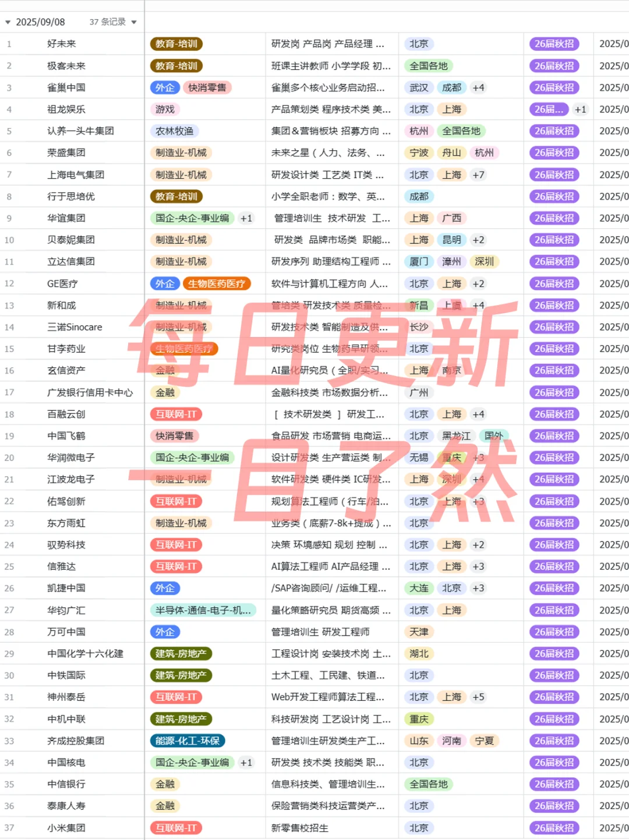Click the 快消零售 tag in 雀巢中国 row

pyautogui.click(x=207, y=87)
